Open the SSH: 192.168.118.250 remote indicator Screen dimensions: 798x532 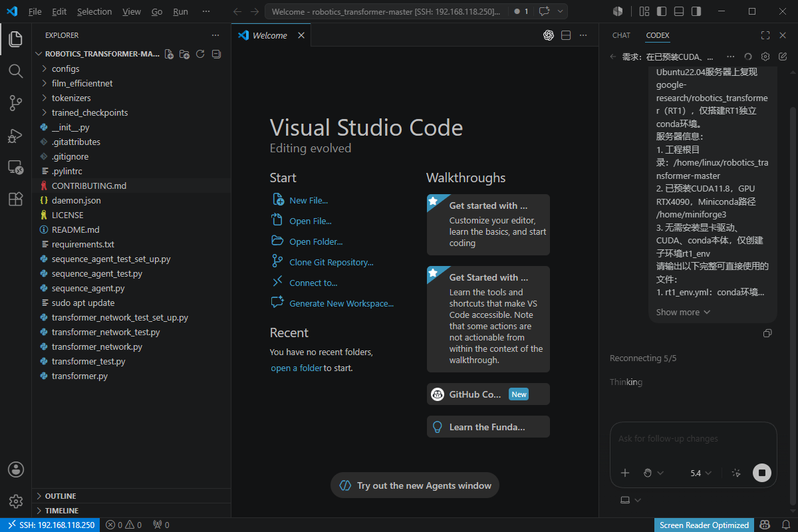(50, 525)
